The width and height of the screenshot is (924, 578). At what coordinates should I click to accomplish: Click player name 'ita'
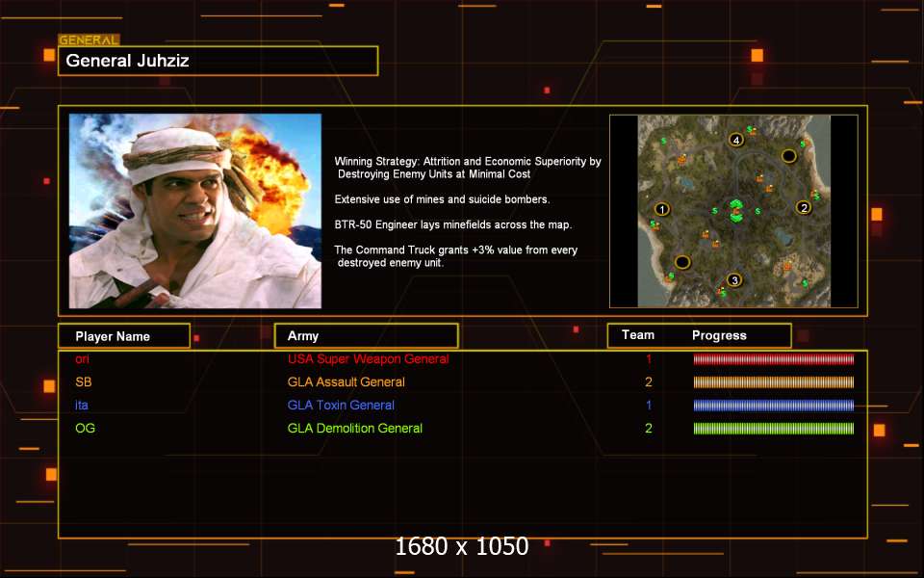point(81,406)
